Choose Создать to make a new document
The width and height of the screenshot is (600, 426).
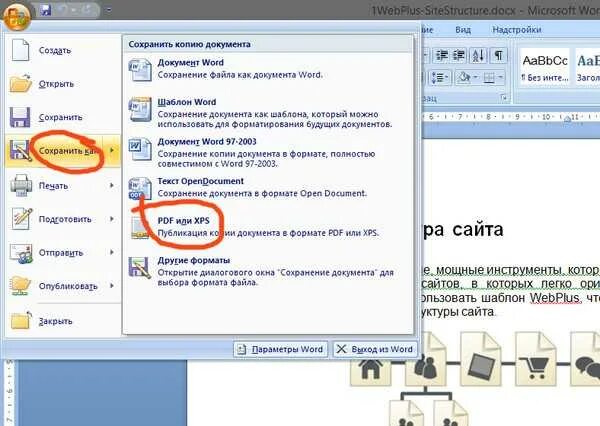pos(63,50)
